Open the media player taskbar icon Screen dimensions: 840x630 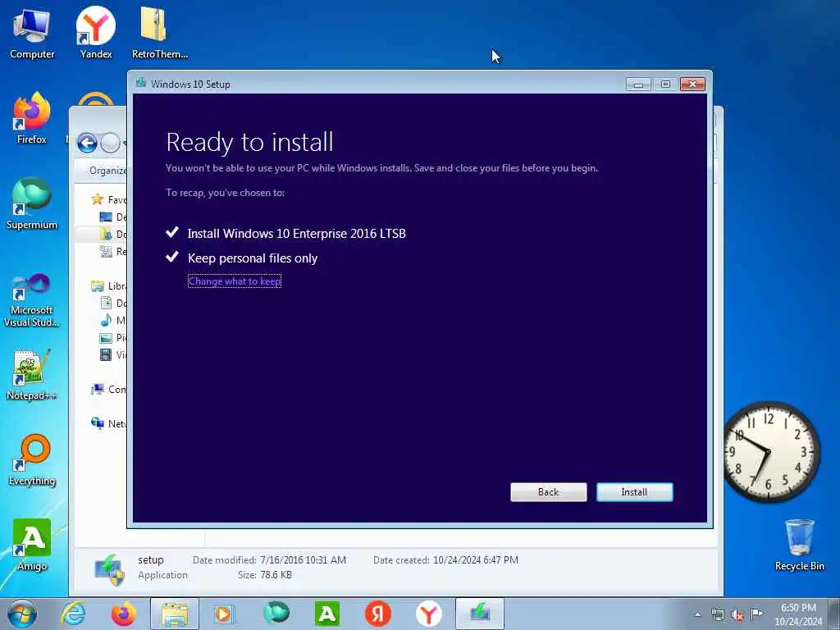224,614
